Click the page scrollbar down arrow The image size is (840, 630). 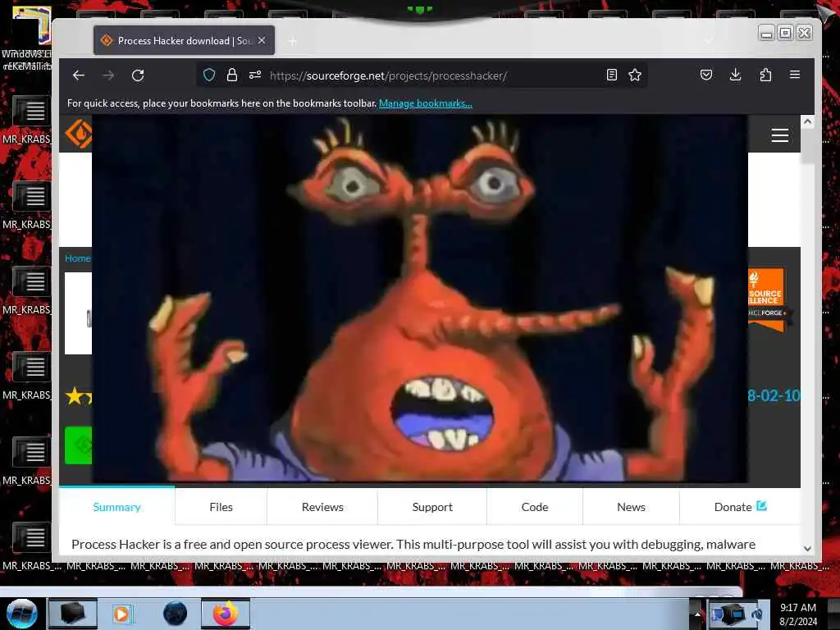[807, 549]
